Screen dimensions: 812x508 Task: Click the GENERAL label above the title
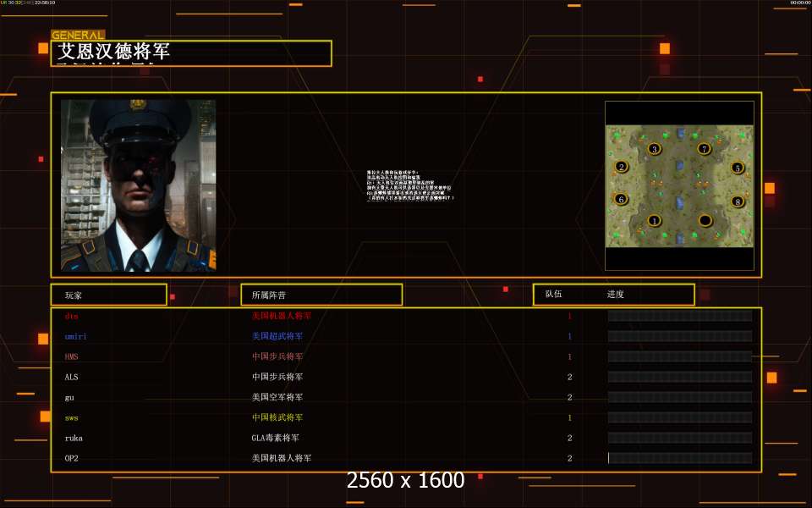click(x=78, y=36)
